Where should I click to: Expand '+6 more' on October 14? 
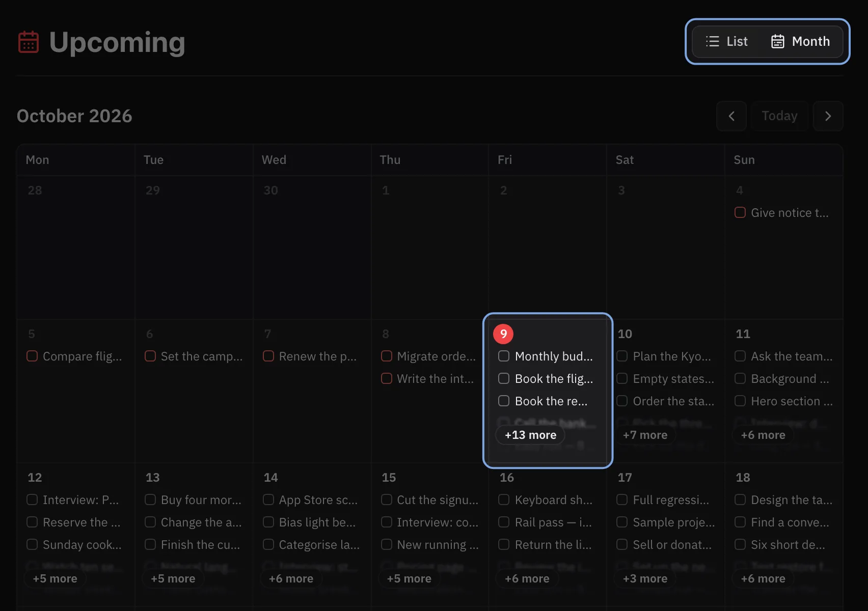[291, 578]
